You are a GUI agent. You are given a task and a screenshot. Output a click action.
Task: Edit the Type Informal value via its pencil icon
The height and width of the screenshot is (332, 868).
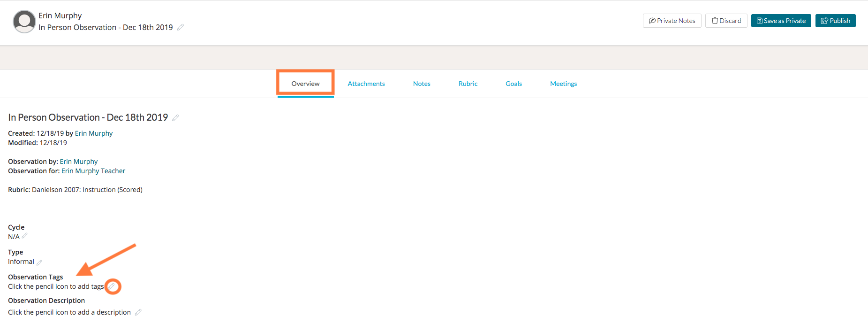tap(39, 263)
